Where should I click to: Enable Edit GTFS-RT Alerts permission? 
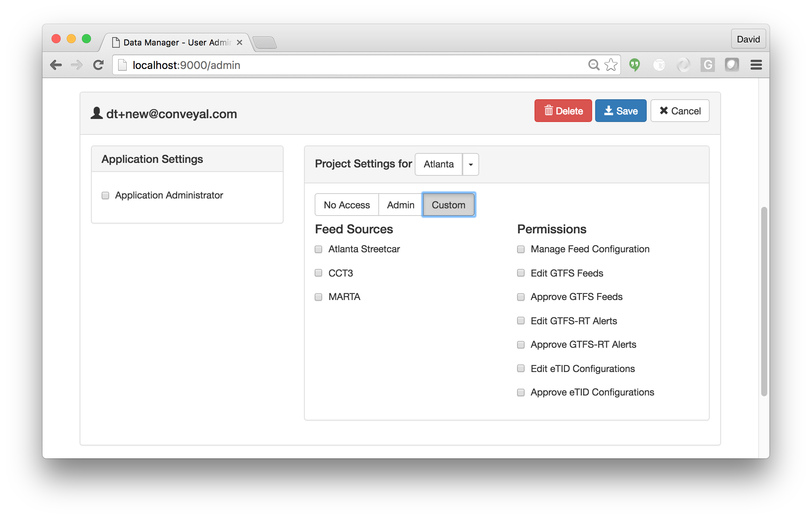(x=521, y=321)
